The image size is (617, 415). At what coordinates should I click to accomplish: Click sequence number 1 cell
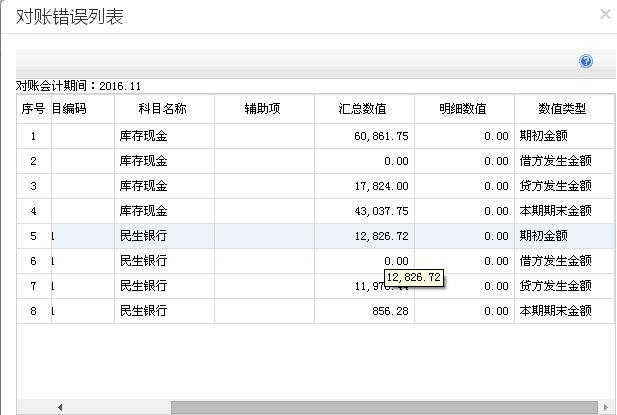33,136
